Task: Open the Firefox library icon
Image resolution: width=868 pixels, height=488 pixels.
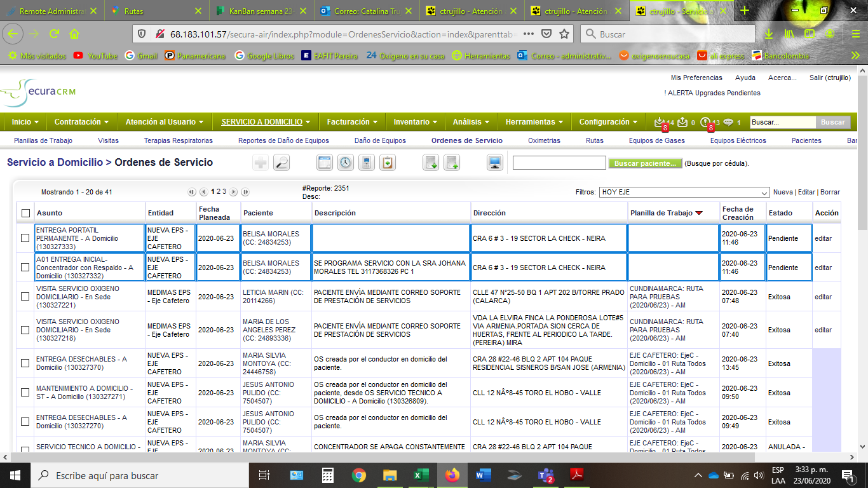Action: [x=789, y=34]
